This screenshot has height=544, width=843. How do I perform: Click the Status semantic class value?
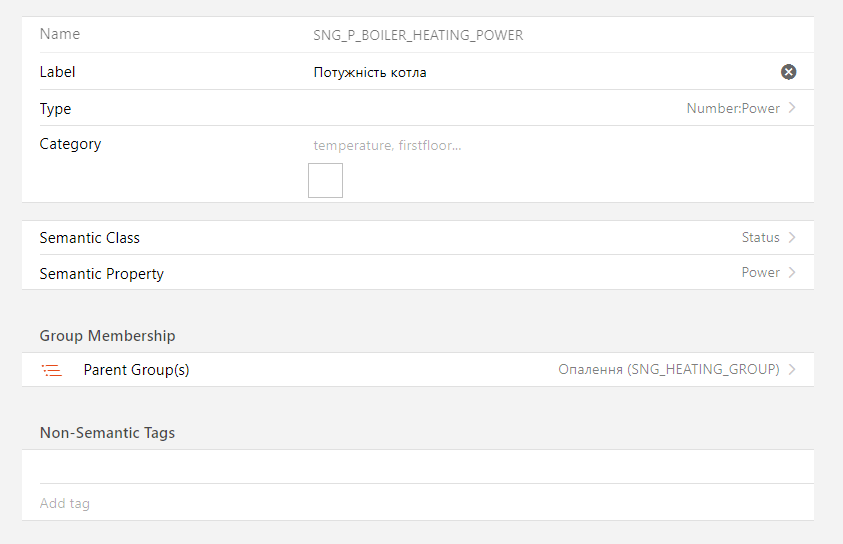click(760, 238)
